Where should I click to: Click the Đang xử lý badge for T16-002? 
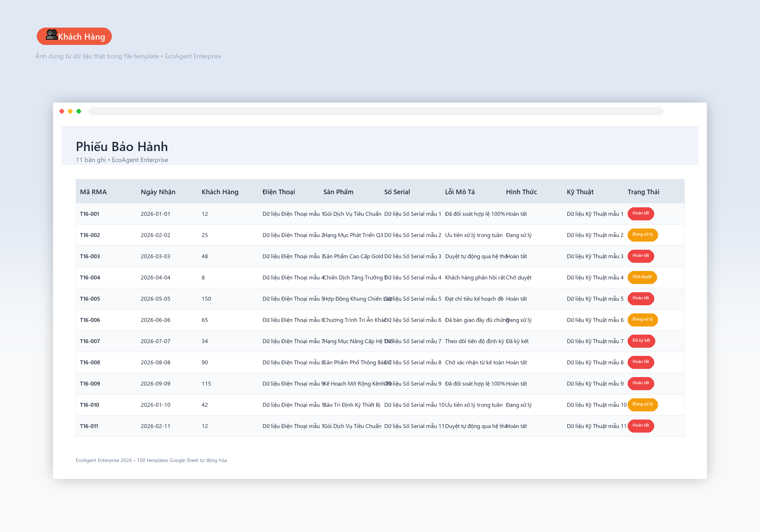coord(643,235)
